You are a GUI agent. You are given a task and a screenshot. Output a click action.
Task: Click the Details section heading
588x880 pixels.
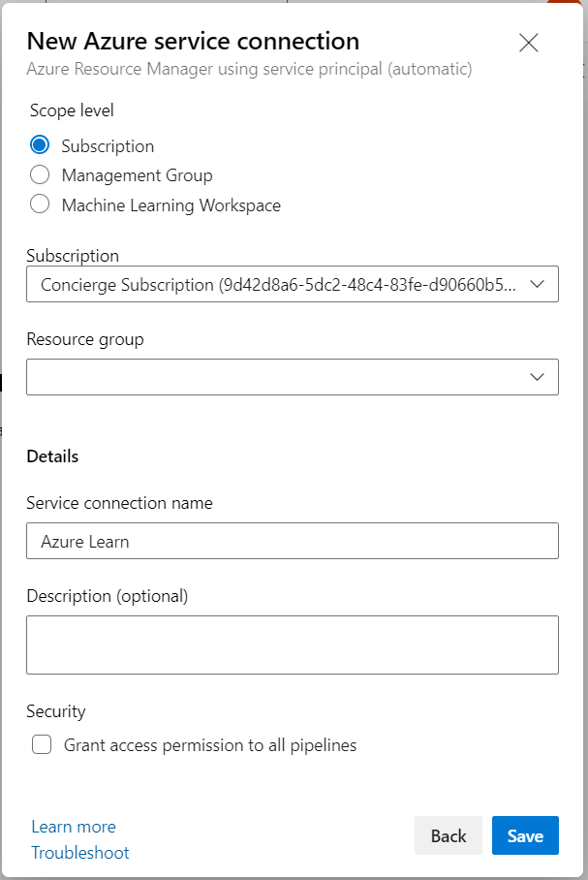click(52, 456)
